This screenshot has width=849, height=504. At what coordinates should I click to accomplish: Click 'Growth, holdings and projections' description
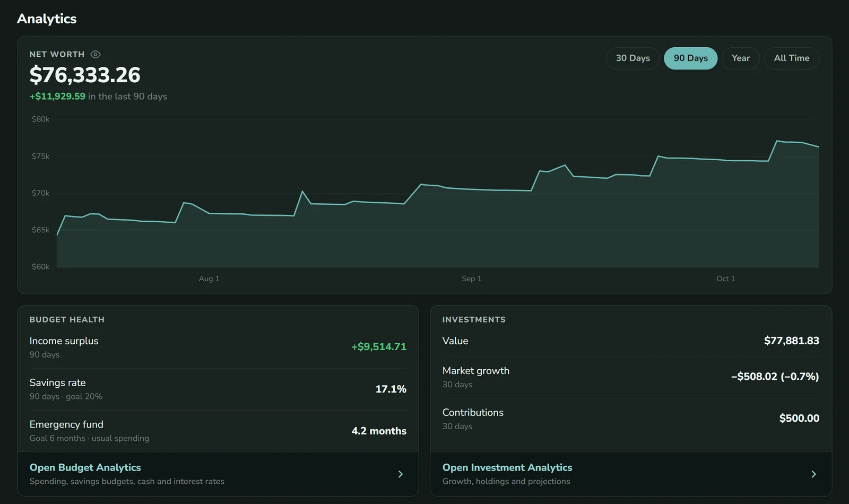tap(506, 481)
